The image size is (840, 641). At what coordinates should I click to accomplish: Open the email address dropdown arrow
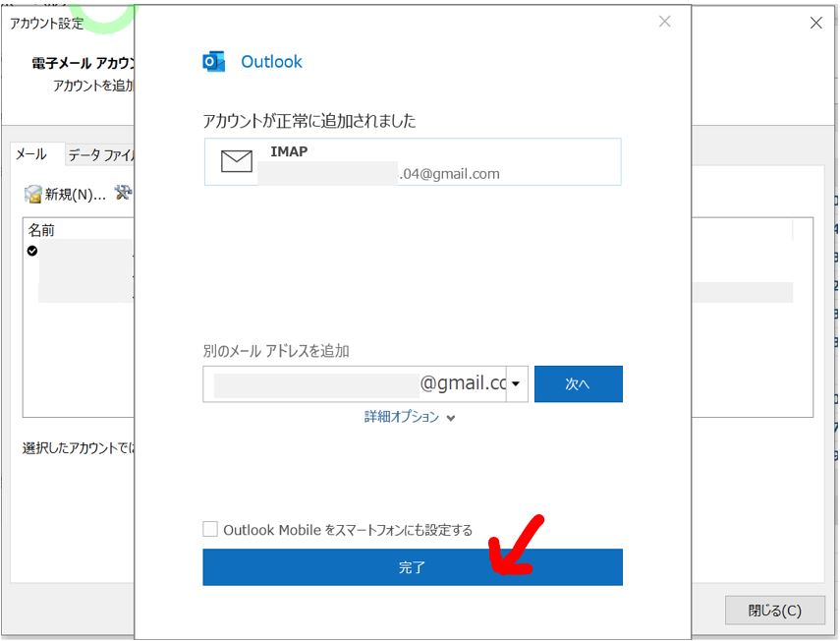(516, 383)
